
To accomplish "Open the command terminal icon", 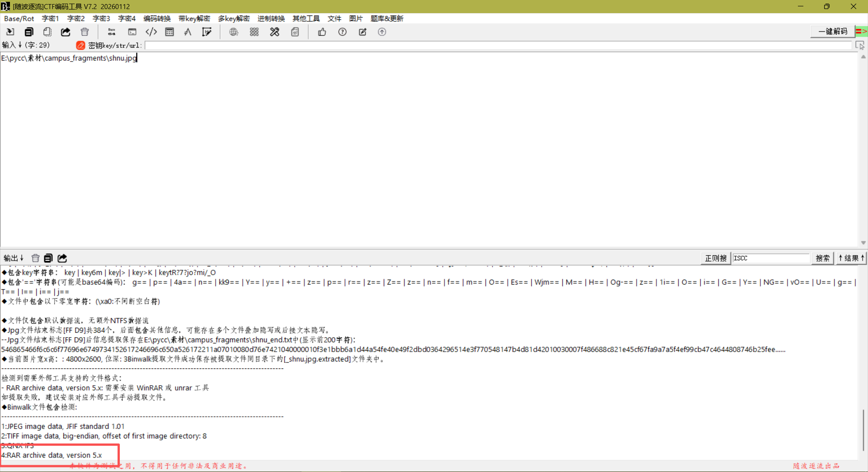I will pyautogui.click(x=132, y=32).
